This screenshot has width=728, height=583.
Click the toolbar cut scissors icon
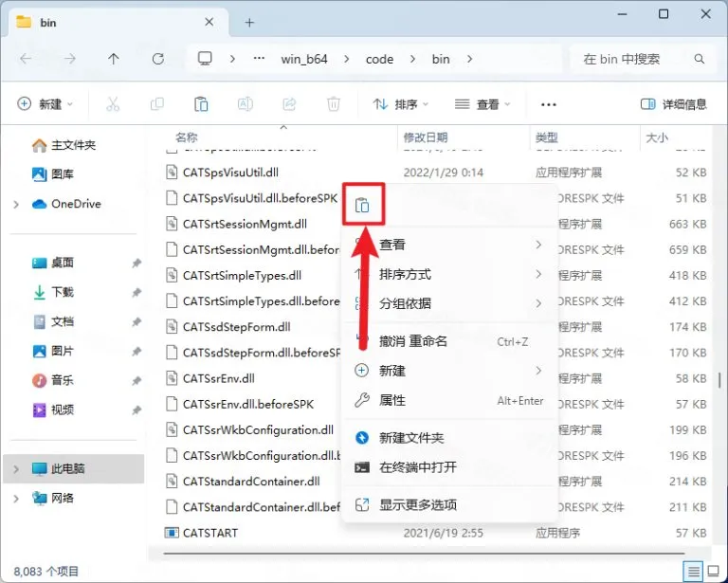113,104
